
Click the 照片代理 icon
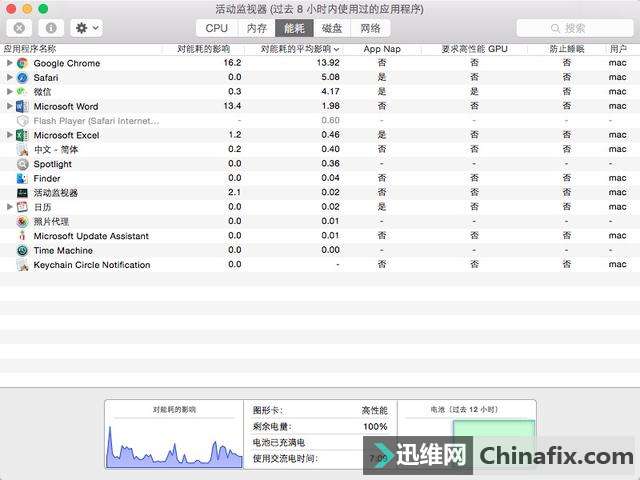tap(22, 222)
